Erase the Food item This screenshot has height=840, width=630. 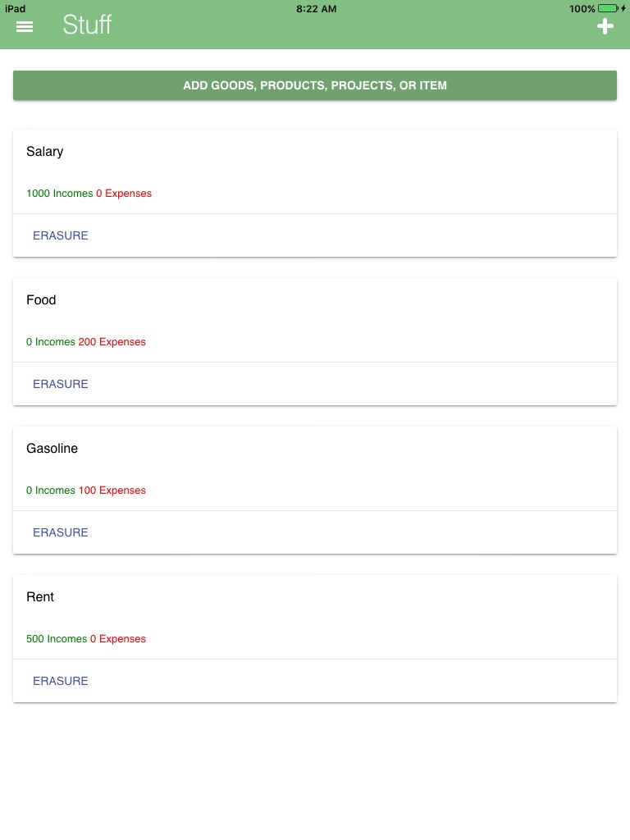coord(61,384)
